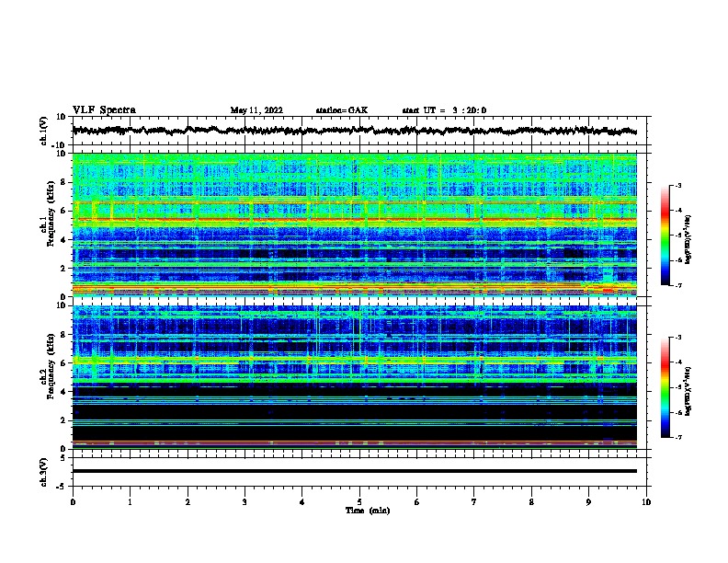Viewport: 728px width, 563px height.
Task: Select the "May 11, 2022" date label
Action: 256,110
